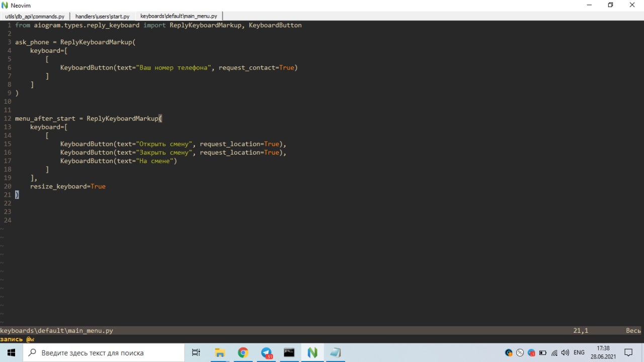Click 'keyboard=[' on line 4
The width and height of the screenshot is (644, 362).
coord(49,51)
